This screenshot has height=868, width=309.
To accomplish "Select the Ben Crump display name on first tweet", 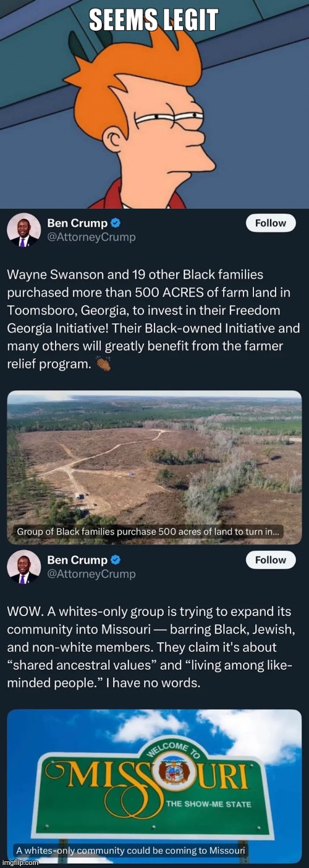I will point(77,223).
